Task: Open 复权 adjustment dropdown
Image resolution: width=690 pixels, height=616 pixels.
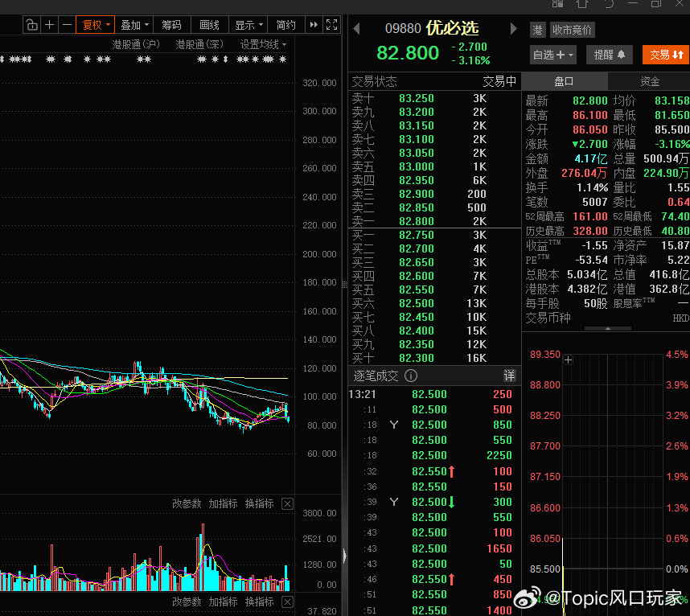Action: pos(96,25)
